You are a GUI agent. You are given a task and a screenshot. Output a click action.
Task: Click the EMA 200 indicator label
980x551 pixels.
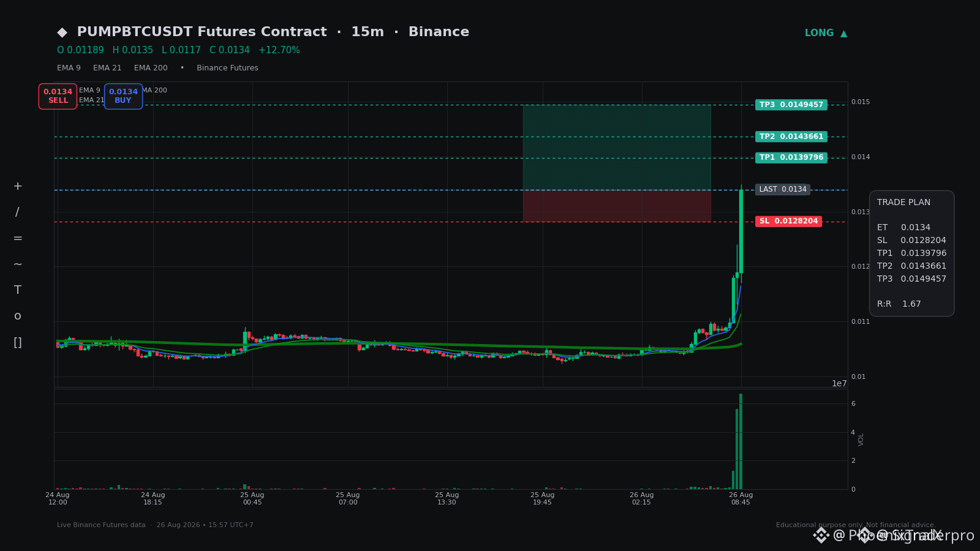151,68
